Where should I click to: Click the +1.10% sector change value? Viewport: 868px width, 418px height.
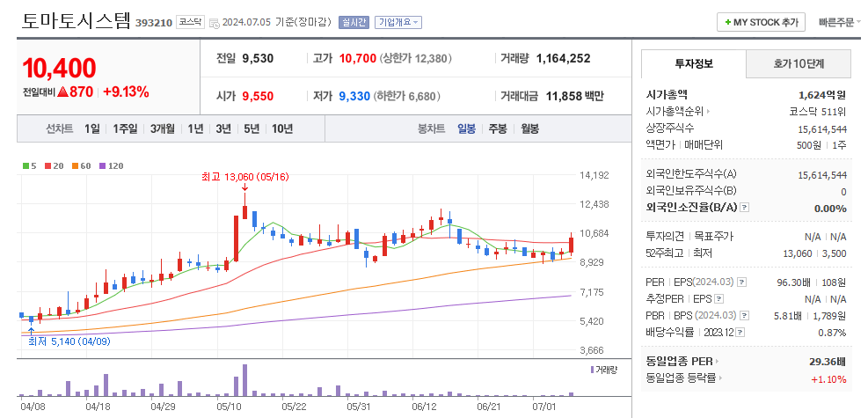click(828, 379)
